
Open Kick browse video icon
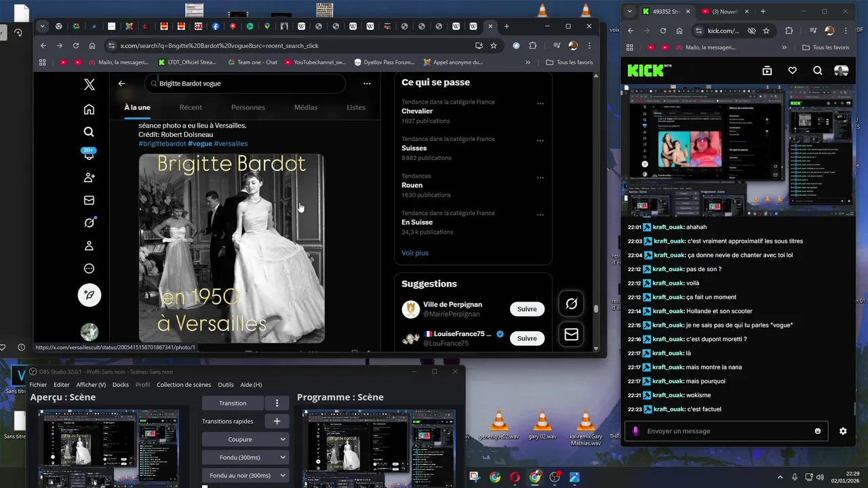pyautogui.click(x=767, y=70)
